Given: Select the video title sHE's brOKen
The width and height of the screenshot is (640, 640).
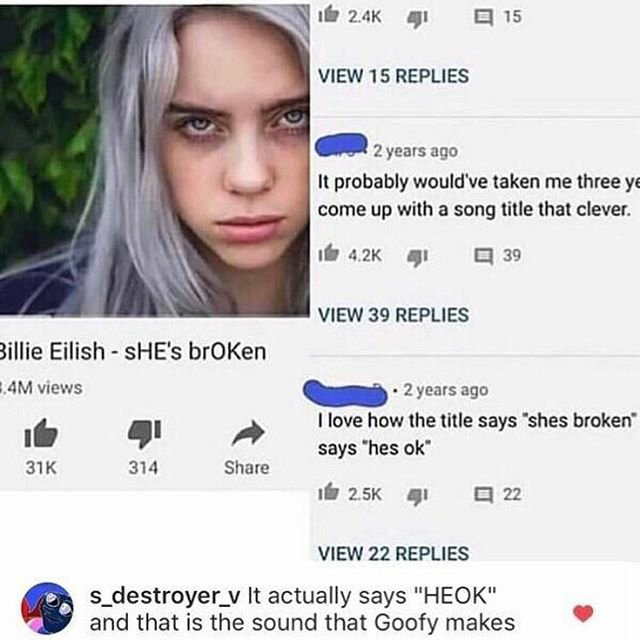Looking at the screenshot, I should tap(195, 351).
